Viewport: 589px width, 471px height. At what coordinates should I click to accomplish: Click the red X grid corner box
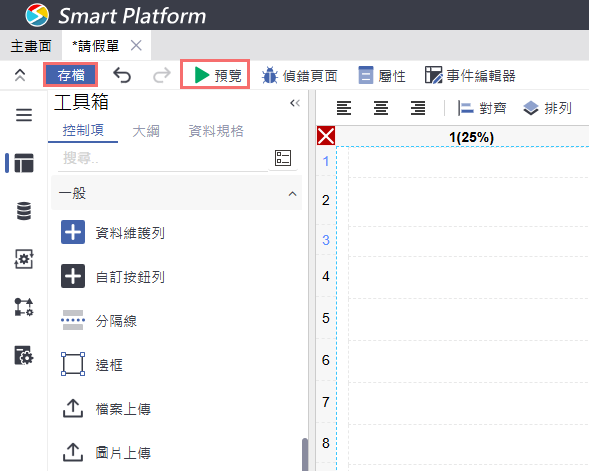click(x=326, y=136)
